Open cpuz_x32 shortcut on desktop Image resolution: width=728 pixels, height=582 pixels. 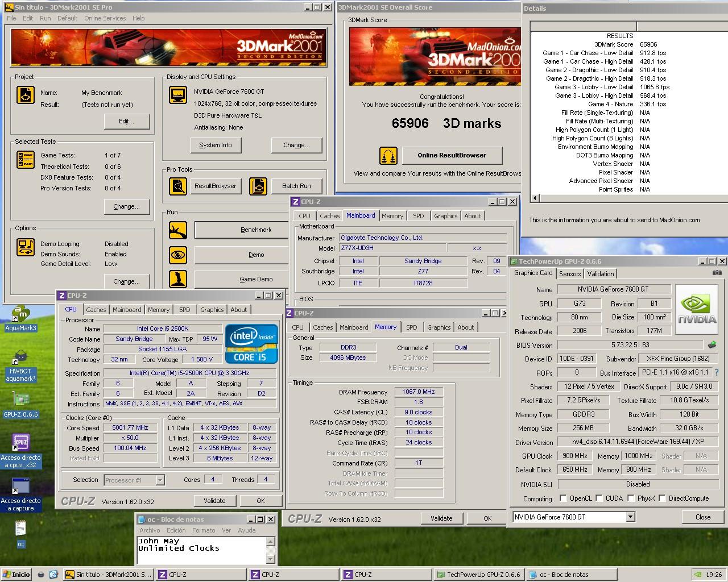(x=21, y=451)
